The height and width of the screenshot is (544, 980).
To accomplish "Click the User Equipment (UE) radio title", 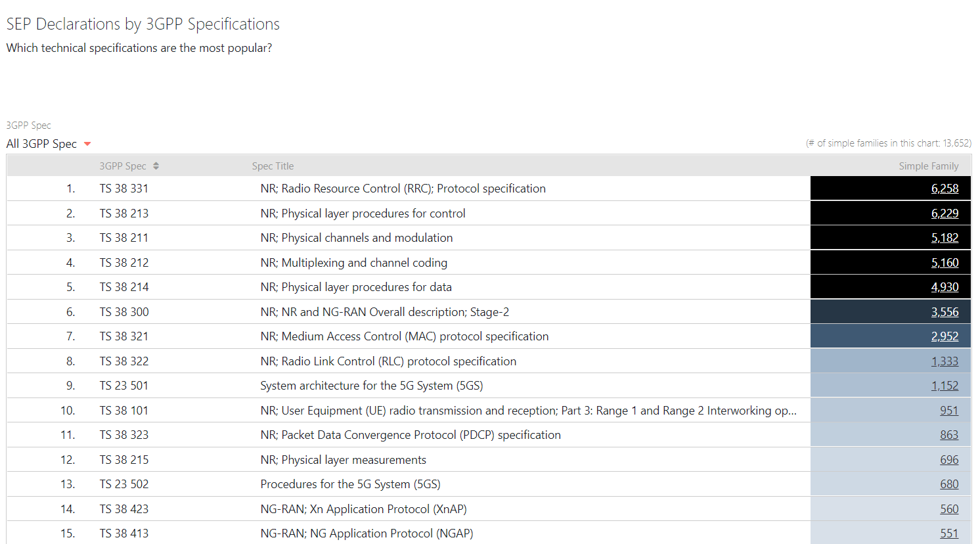I will 528,411.
